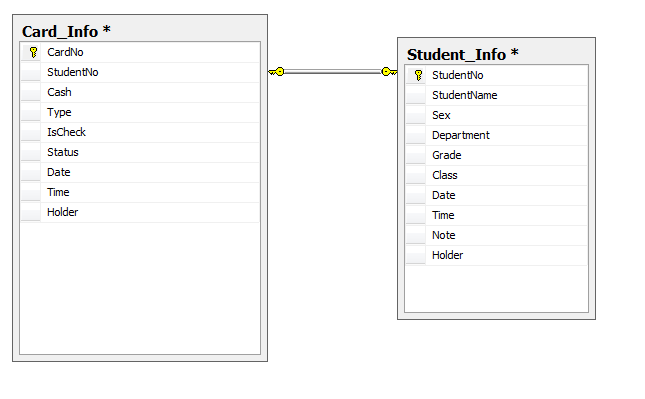The image size is (645, 399).
Task: Select the Type column in Card_Info
Action: [140, 112]
